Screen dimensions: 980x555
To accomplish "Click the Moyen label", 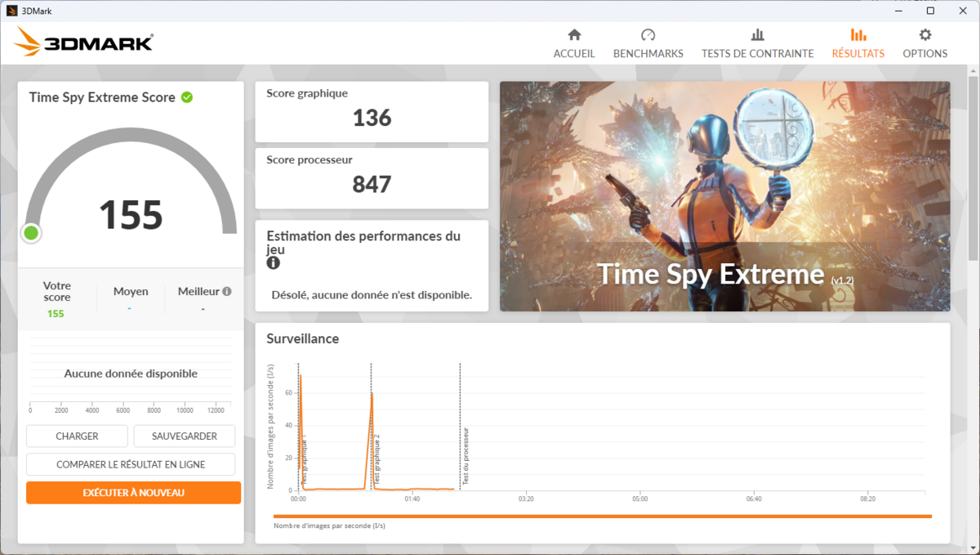I will point(131,291).
